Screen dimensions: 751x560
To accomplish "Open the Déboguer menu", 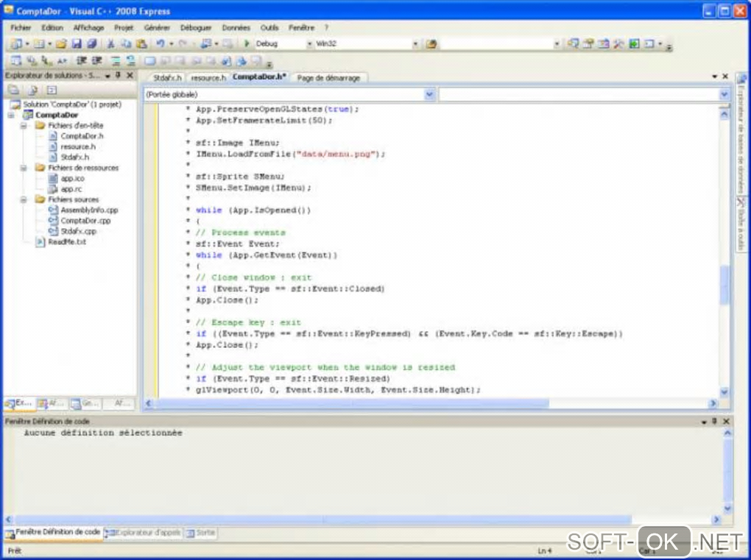I will 195,27.
